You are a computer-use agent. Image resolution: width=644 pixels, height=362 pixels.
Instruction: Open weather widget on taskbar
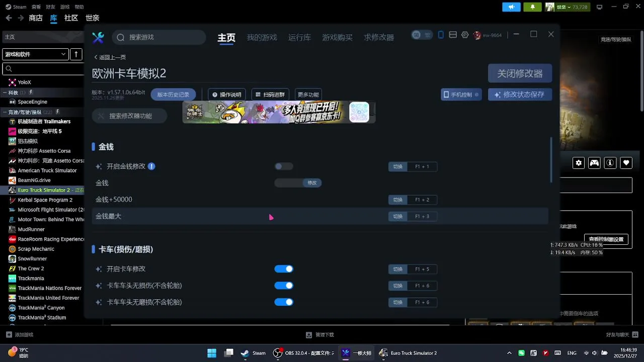[18, 352]
